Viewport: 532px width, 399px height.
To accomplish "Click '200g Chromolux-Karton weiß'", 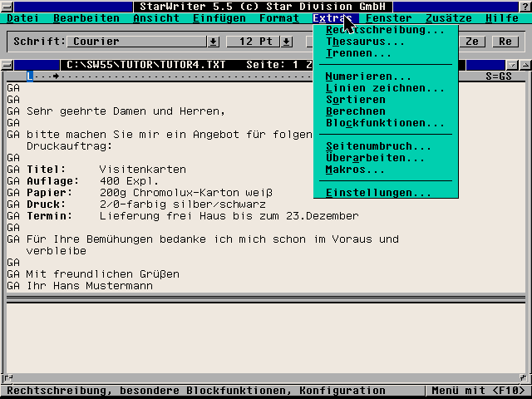I will [x=186, y=193].
